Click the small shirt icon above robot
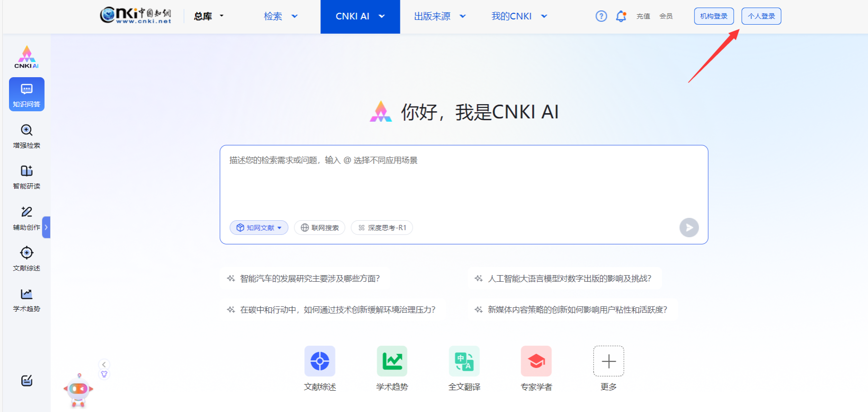This screenshot has width=868, height=412. [x=104, y=374]
